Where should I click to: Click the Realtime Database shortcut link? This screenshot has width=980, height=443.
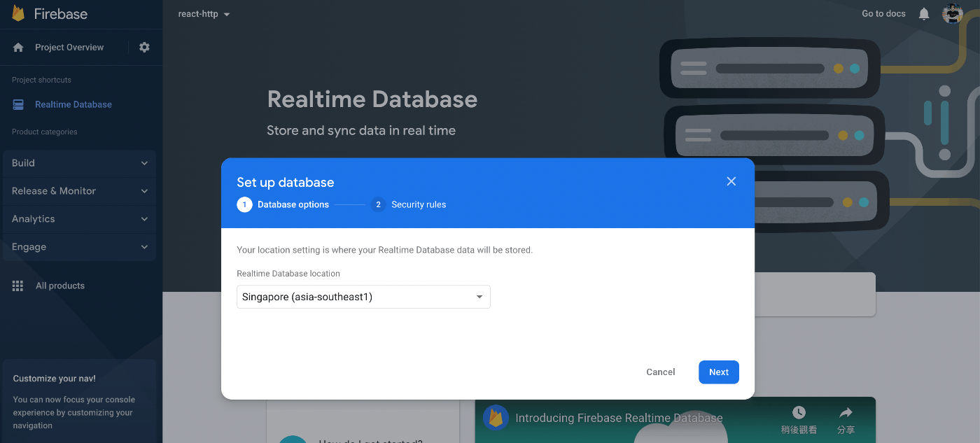pos(73,104)
